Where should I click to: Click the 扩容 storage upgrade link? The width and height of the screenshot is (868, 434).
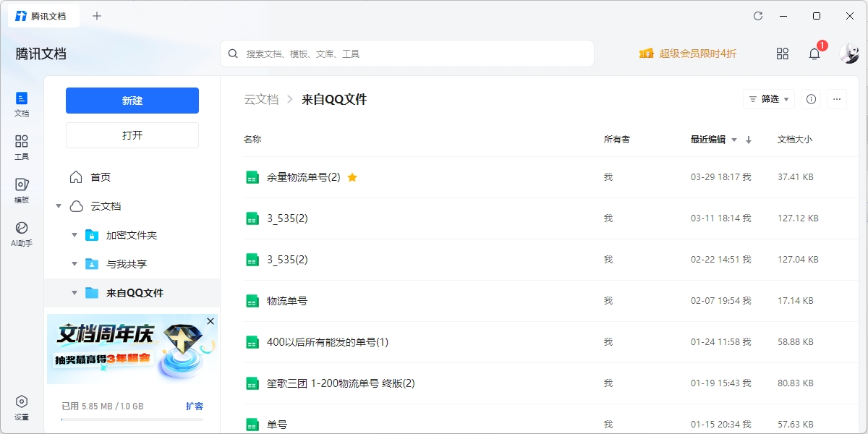click(x=195, y=407)
